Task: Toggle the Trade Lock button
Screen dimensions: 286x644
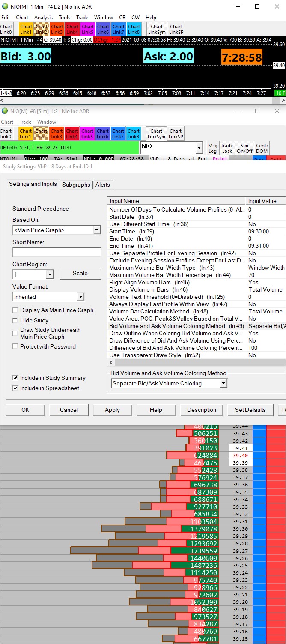Action: [227, 148]
